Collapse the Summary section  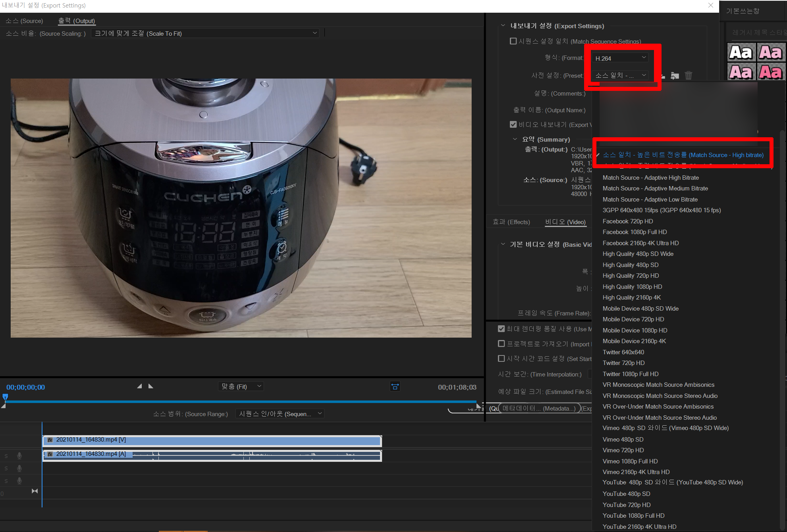[x=515, y=139]
